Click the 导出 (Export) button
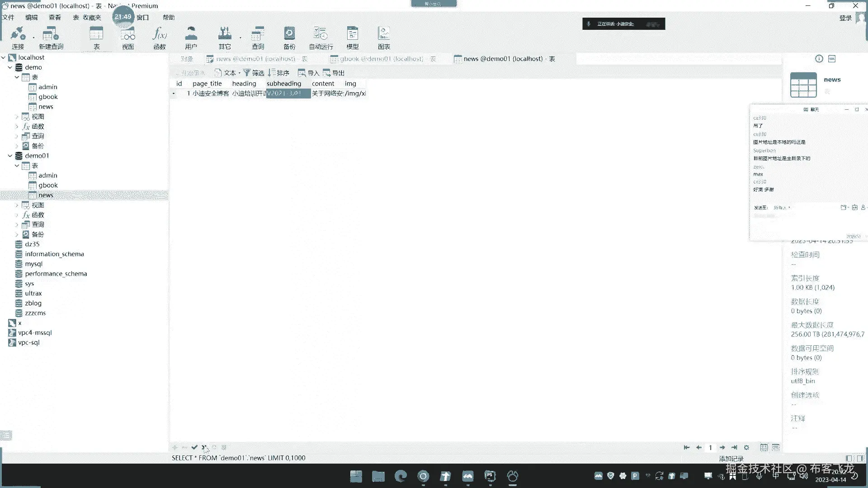The width and height of the screenshot is (868, 488). point(334,73)
